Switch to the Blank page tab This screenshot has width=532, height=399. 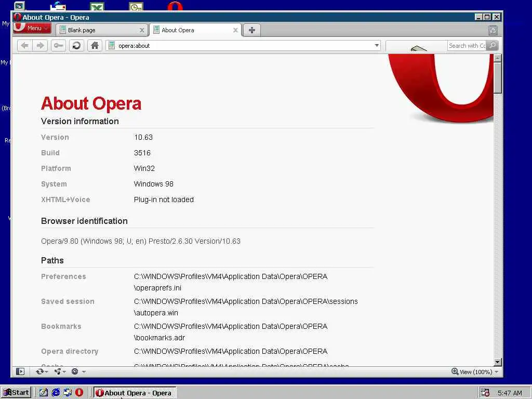point(102,30)
